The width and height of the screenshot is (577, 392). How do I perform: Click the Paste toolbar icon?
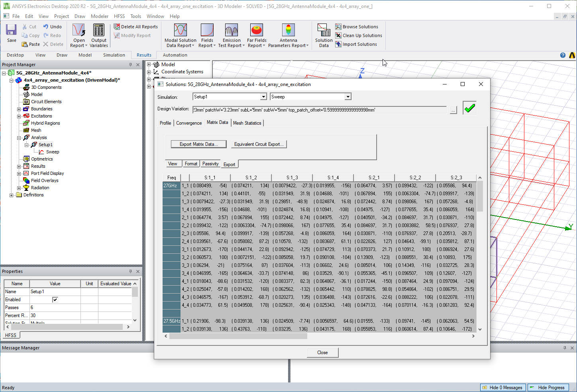point(25,44)
